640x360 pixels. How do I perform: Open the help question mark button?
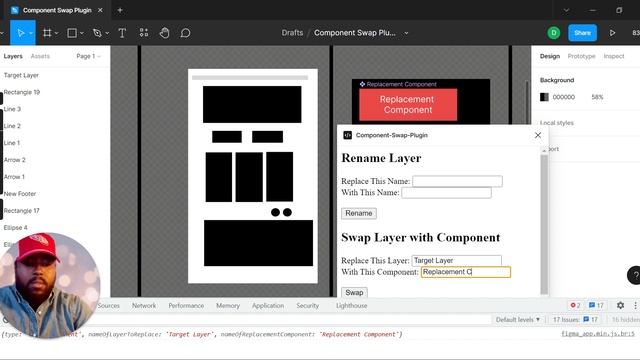tap(635, 275)
